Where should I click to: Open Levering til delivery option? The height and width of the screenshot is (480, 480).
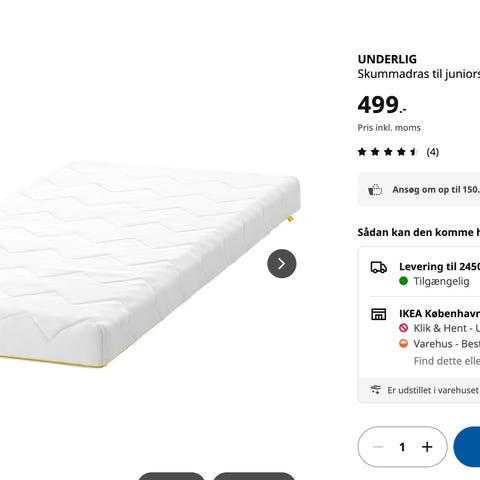(x=425, y=274)
